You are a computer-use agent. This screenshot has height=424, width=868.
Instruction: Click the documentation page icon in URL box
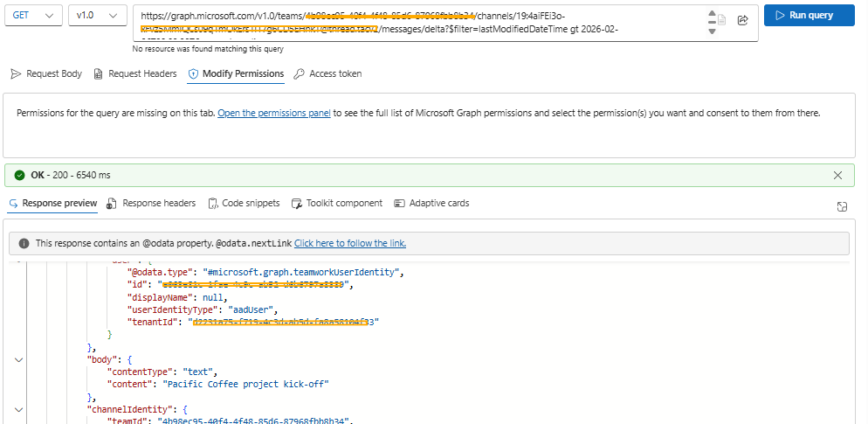click(722, 20)
